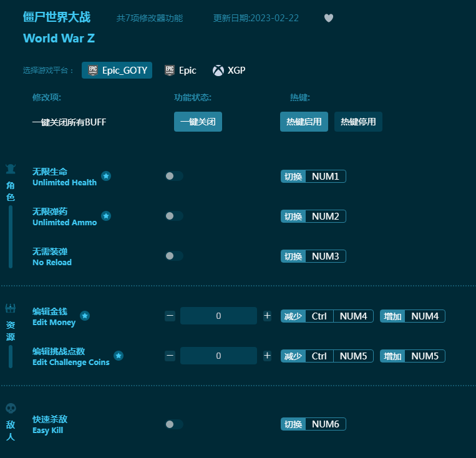Click the star beside Edit Challenge Coins
476x458 pixels.
(x=119, y=356)
